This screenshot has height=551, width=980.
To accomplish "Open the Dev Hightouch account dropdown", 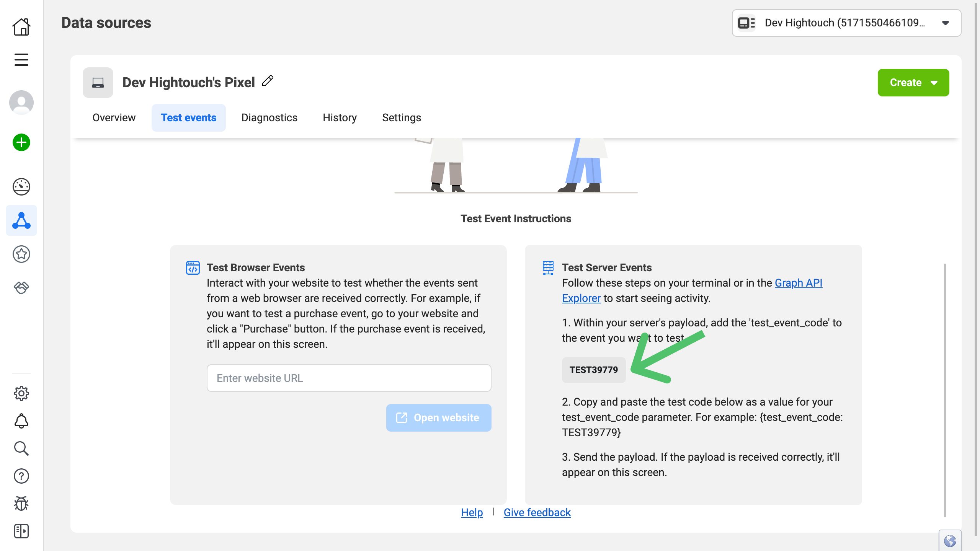I will tap(846, 23).
